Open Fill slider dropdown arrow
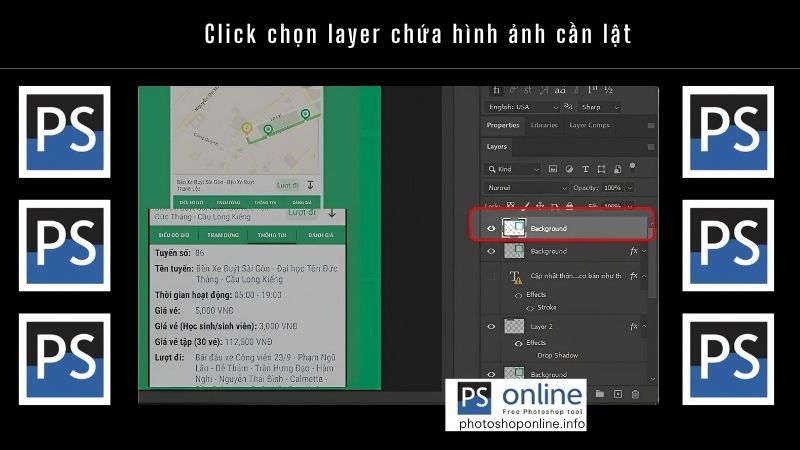 click(630, 206)
